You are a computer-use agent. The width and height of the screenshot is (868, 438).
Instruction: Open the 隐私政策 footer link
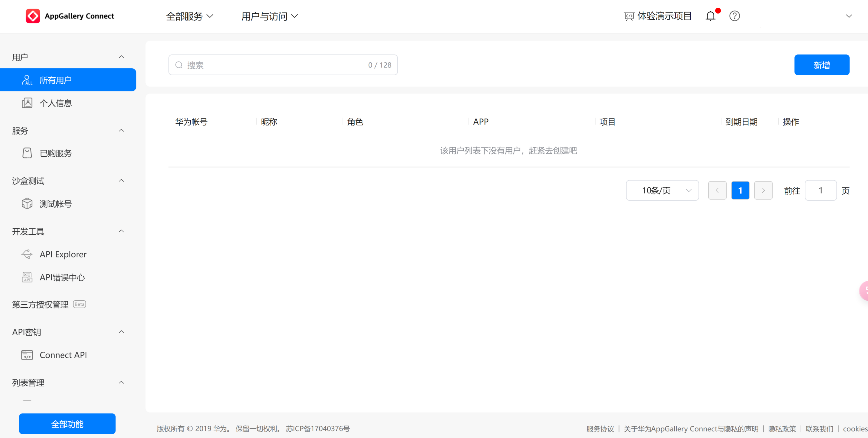click(x=782, y=429)
